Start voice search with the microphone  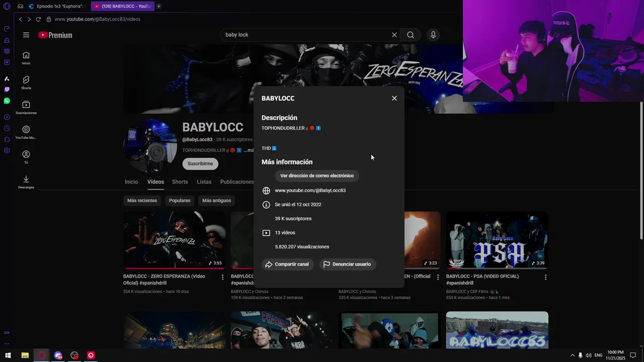tap(433, 35)
